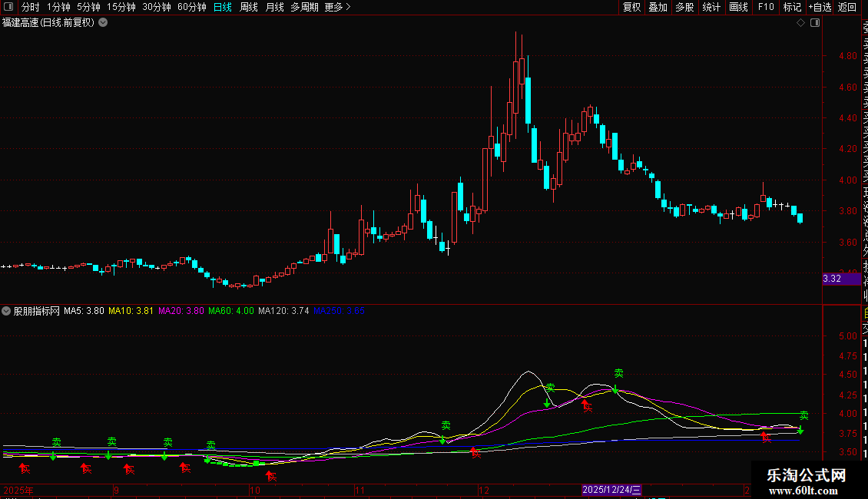Switch to 月线 monthly chart
This screenshot has width=868, height=499.
[x=274, y=7]
